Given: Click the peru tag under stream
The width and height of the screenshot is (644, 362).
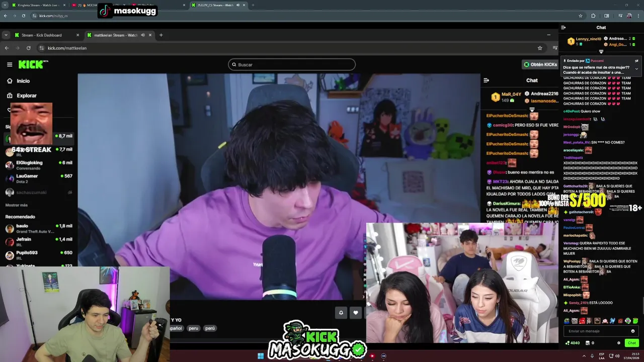Looking at the screenshot, I should 193,328.
